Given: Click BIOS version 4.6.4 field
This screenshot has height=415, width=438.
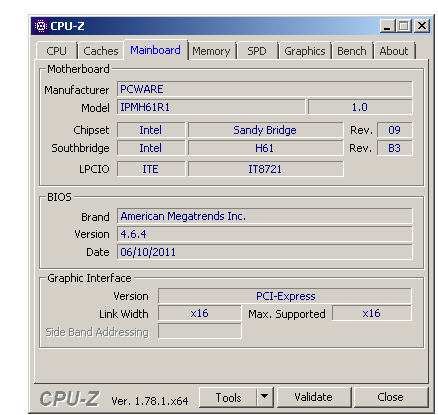Looking at the screenshot, I should (265, 234).
